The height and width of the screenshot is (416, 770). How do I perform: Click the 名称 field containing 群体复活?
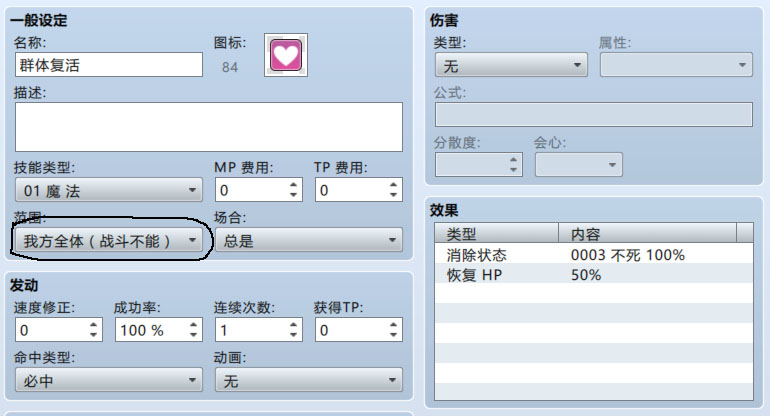tap(109, 65)
